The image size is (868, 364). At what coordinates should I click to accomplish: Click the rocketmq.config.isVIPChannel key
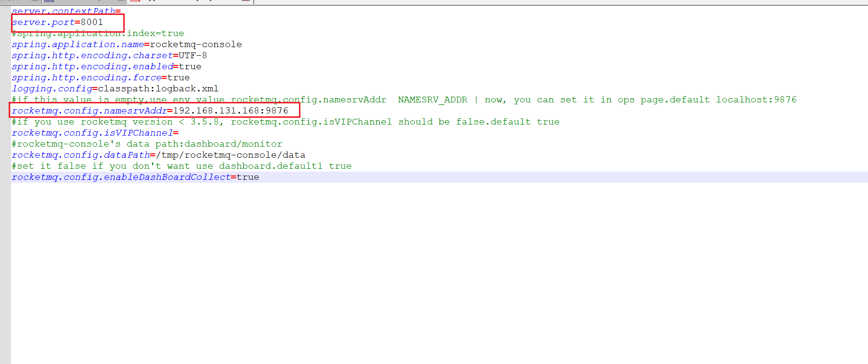92,133
